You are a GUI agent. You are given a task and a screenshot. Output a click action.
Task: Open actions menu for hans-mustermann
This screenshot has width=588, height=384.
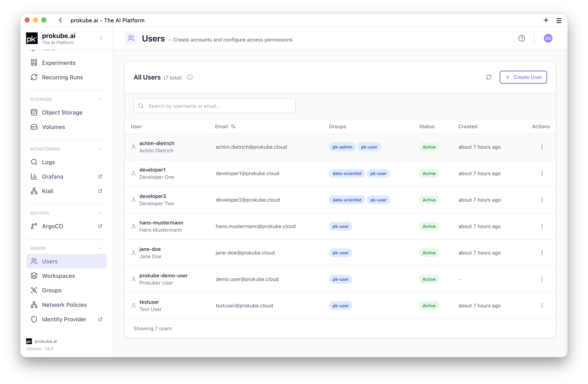542,226
